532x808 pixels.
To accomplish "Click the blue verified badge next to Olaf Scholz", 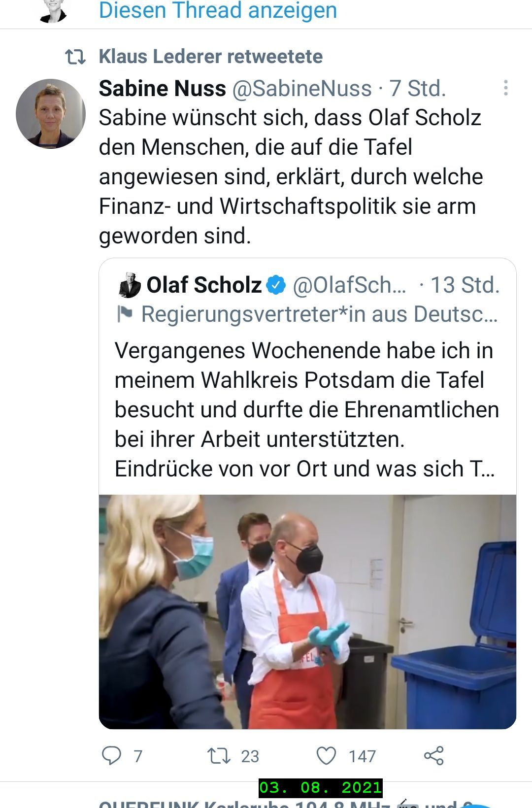I will (x=276, y=285).
